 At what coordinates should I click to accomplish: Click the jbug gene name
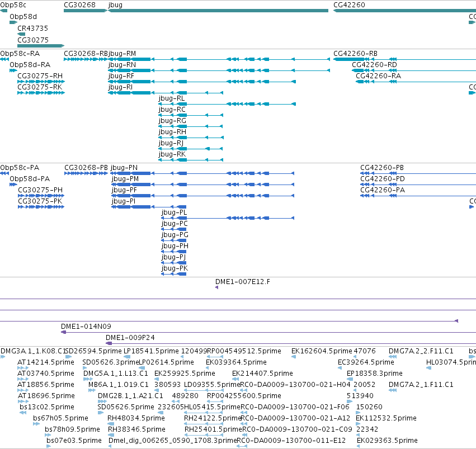coord(115,5)
